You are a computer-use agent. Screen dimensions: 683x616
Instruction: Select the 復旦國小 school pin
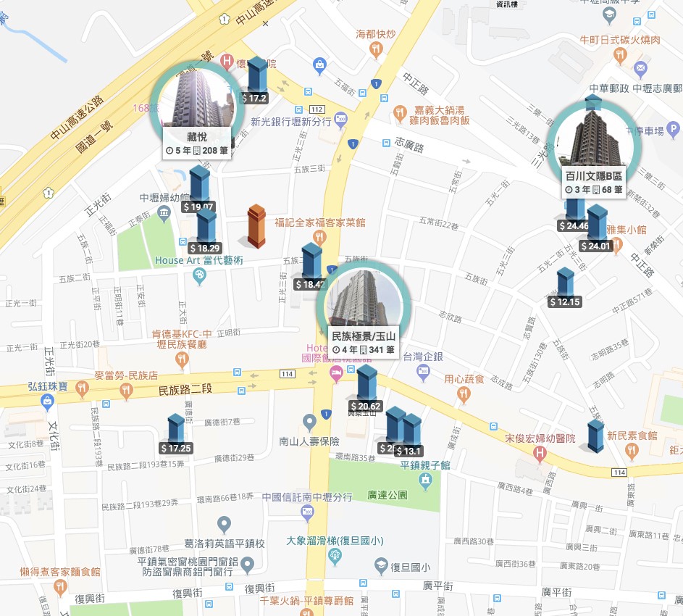[x=381, y=566]
